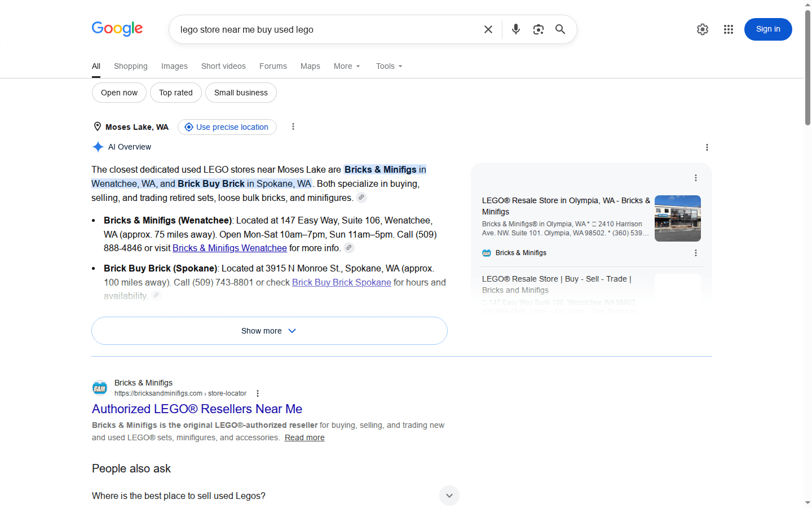The image size is (812, 508).
Task: Click the highlighted 'Bricks & Minifigs in' text
Action: click(x=385, y=169)
